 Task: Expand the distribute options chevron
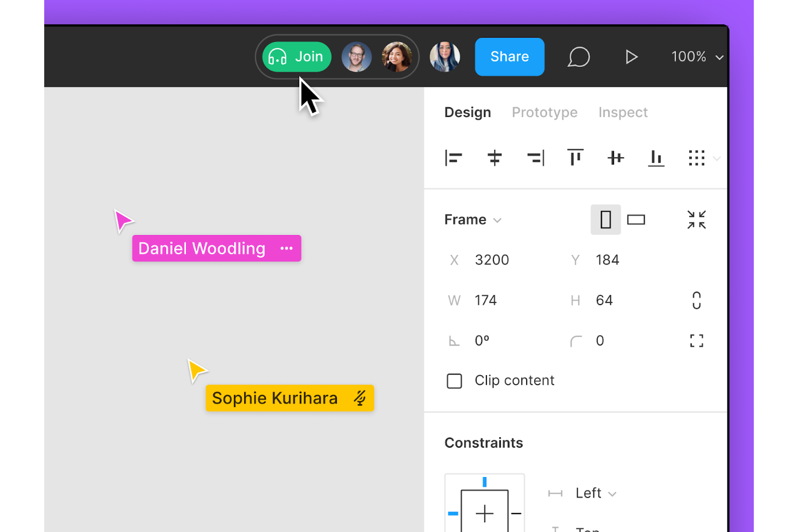pyautogui.click(x=717, y=158)
